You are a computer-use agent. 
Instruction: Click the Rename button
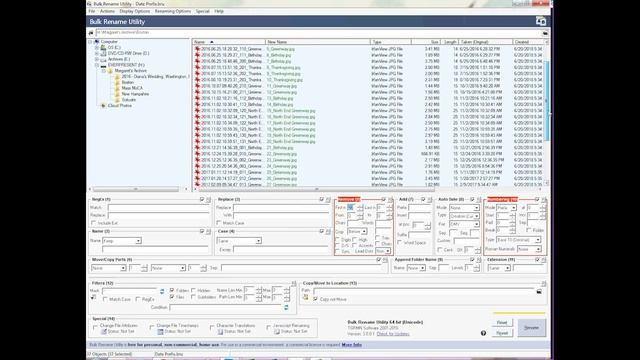click(x=531, y=328)
